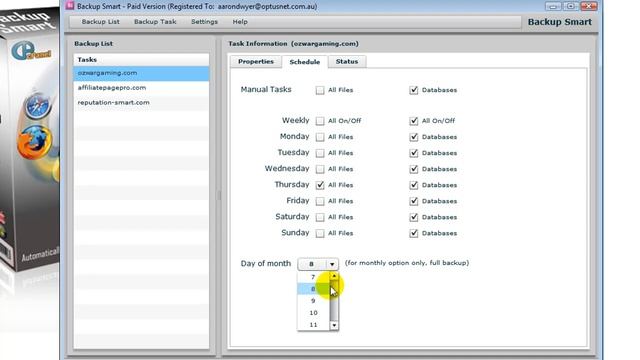Viewport: 640px width, 360px height.
Task: Enable Manual Tasks All Files checkbox
Action: 320,90
